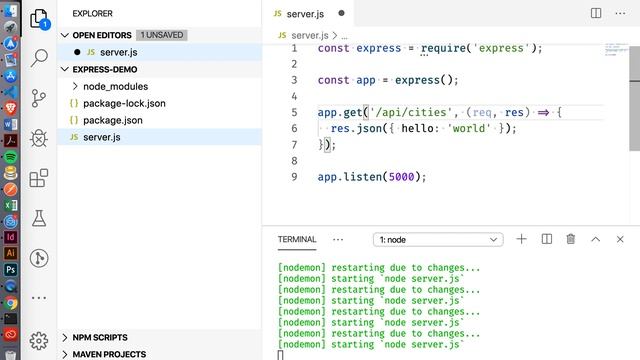Viewport: 640px width, 360px height.
Task: Open Microsoft Word from the dock
Action: click(x=11, y=124)
